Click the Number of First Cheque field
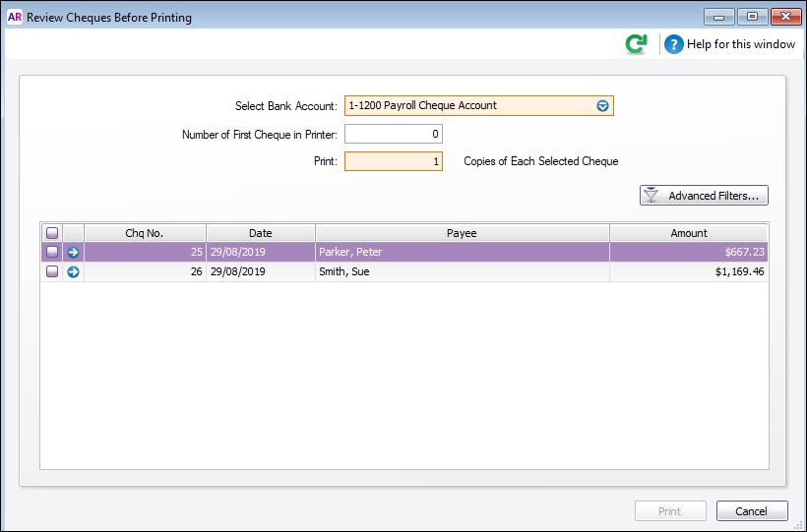The height and width of the screenshot is (532, 807). tap(393, 135)
